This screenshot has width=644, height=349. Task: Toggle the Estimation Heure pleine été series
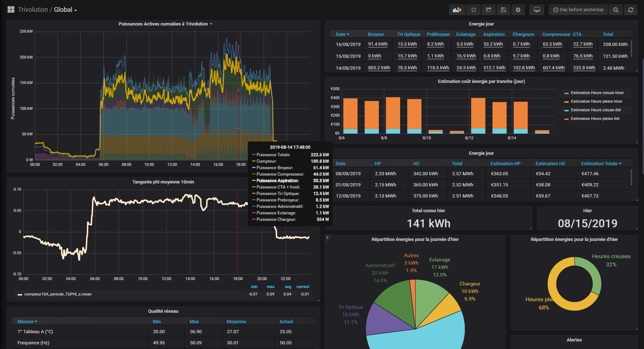coord(595,118)
